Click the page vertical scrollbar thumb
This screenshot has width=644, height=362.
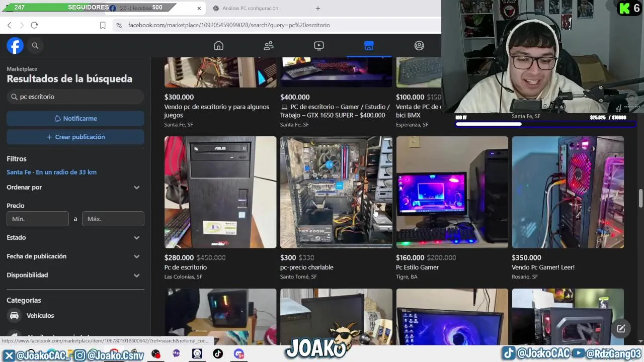pos(640,198)
